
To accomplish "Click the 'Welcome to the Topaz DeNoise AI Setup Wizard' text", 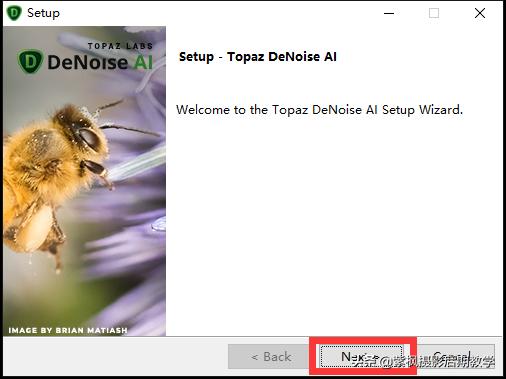I will tap(319, 110).
